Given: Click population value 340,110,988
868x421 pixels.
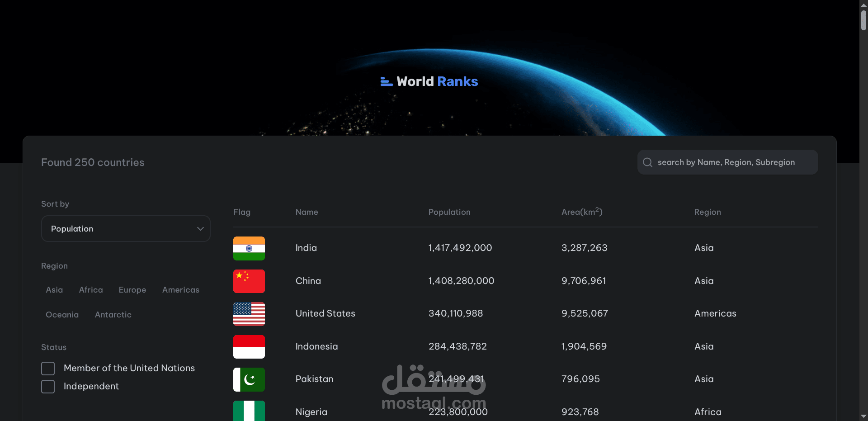Looking at the screenshot, I should click(456, 313).
